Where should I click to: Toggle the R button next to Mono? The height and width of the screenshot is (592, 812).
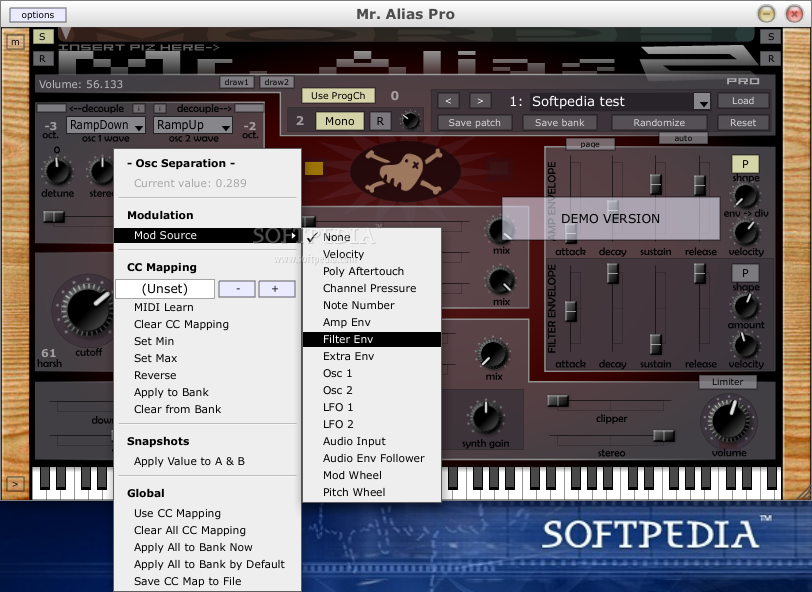[x=380, y=121]
